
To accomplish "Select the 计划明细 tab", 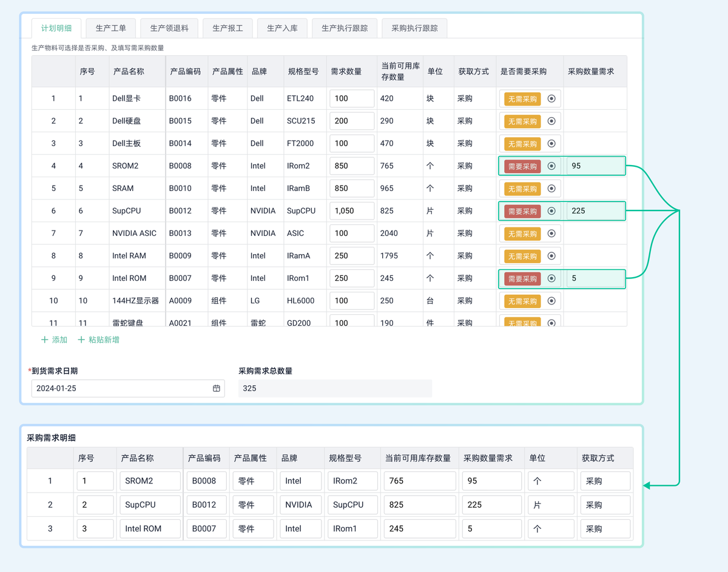I will pos(56,27).
